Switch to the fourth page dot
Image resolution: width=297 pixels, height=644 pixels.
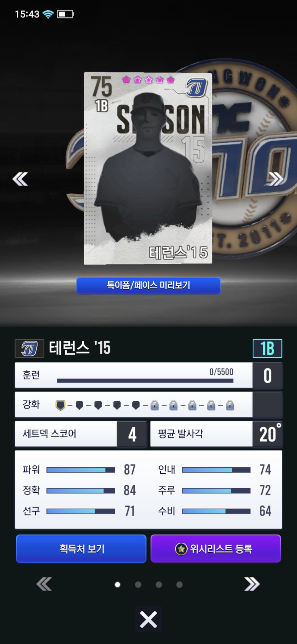click(x=179, y=585)
